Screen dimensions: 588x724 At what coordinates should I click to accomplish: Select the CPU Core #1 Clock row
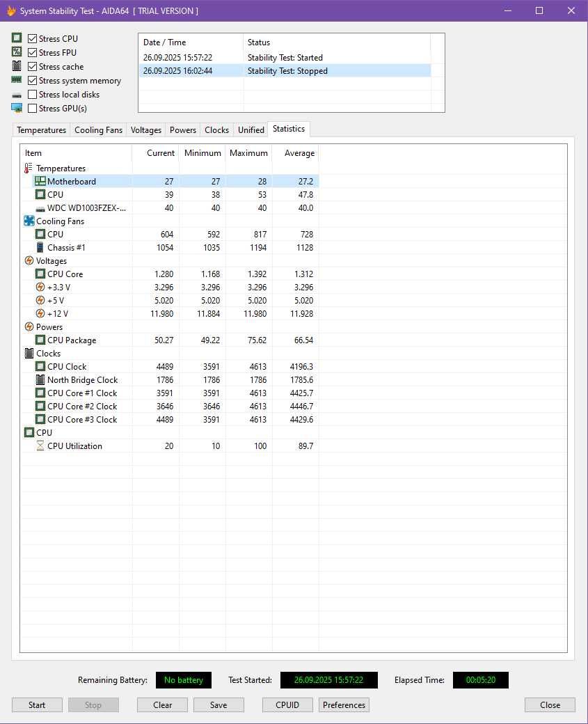click(169, 393)
